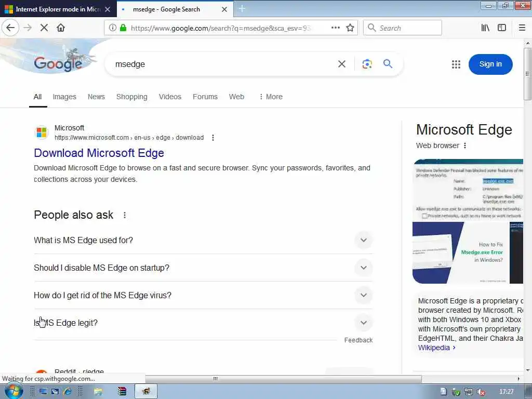This screenshot has width=532, height=399.
Task: Switch to the Videos tab
Action: (x=170, y=97)
